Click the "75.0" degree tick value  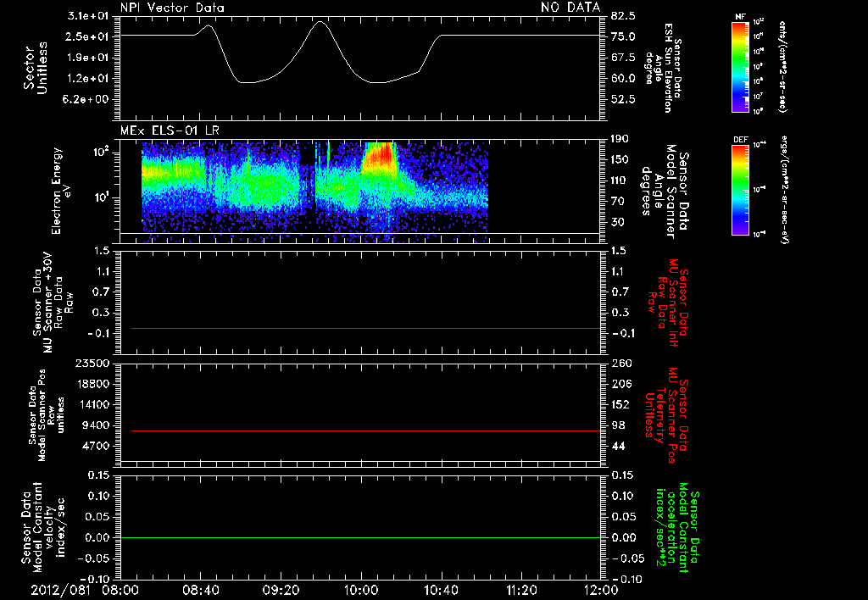click(x=623, y=36)
